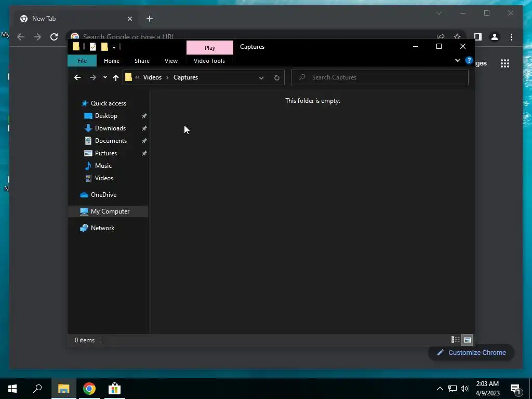Click the folder icon in Explorer title bar
Image resolution: width=532 pixels, height=399 pixels.
(76, 46)
